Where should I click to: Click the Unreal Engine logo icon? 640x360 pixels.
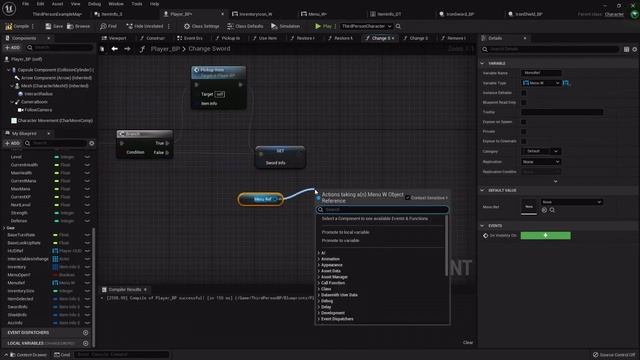coord(9,8)
